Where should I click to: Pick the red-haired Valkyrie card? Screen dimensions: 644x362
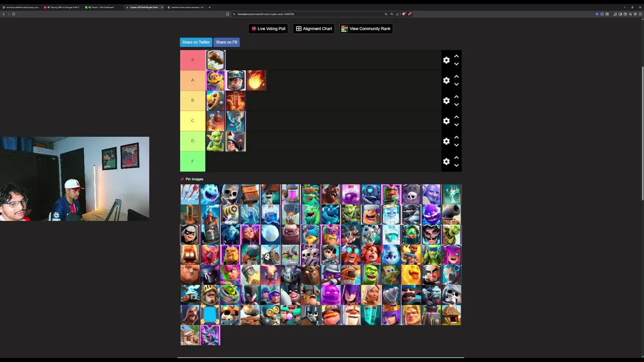[371, 254]
